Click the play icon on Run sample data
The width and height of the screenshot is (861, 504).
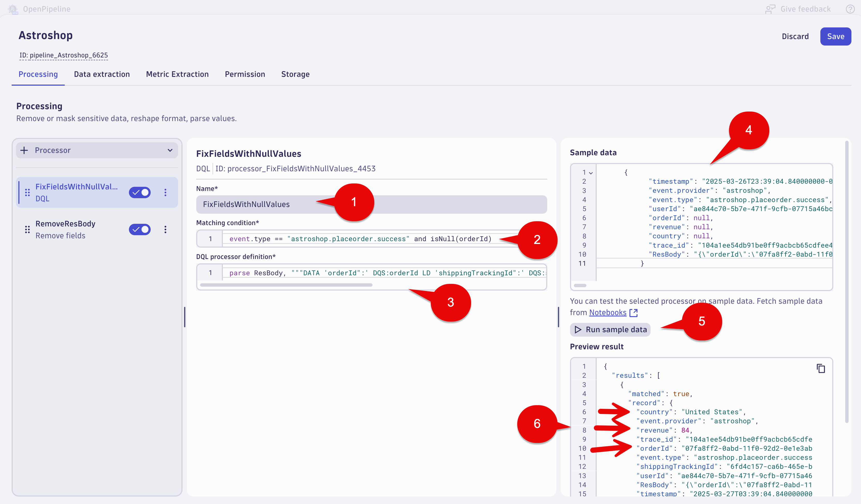tap(578, 330)
